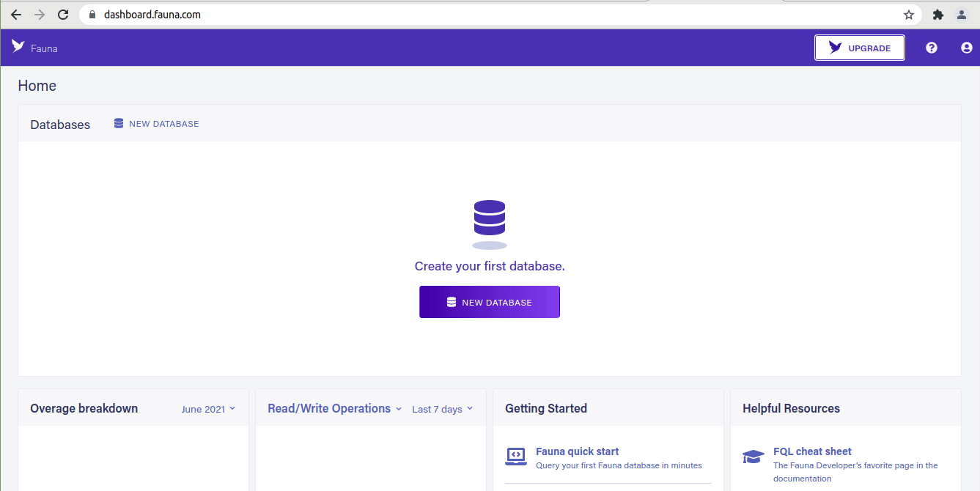This screenshot has height=491, width=980.
Task: Open the Fauna quick start link
Action: point(578,451)
